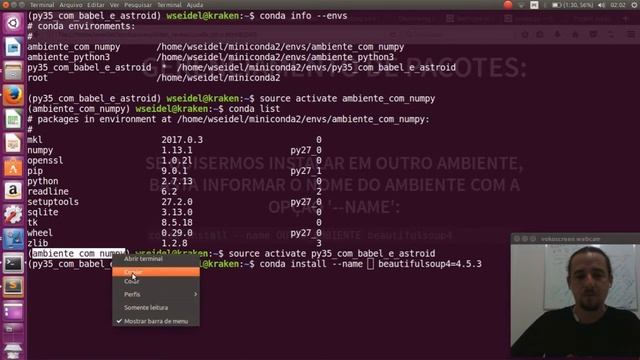640x360 pixels.
Task: Open the Pesquisar menu
Action: tap(138, 5)
